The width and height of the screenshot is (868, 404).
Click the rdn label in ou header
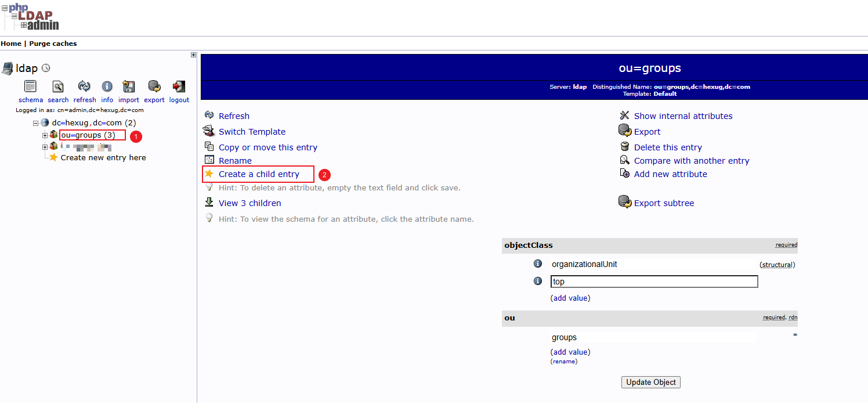793,318
